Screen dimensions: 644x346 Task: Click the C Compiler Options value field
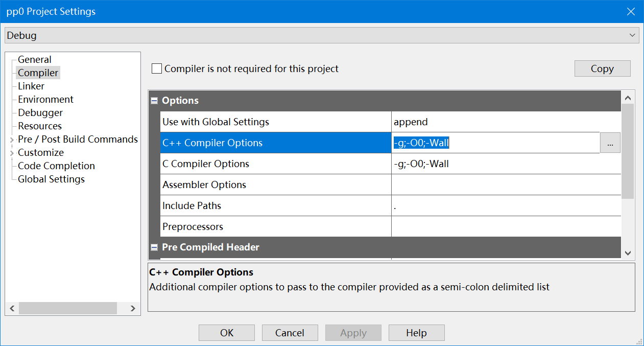[506, 164]
